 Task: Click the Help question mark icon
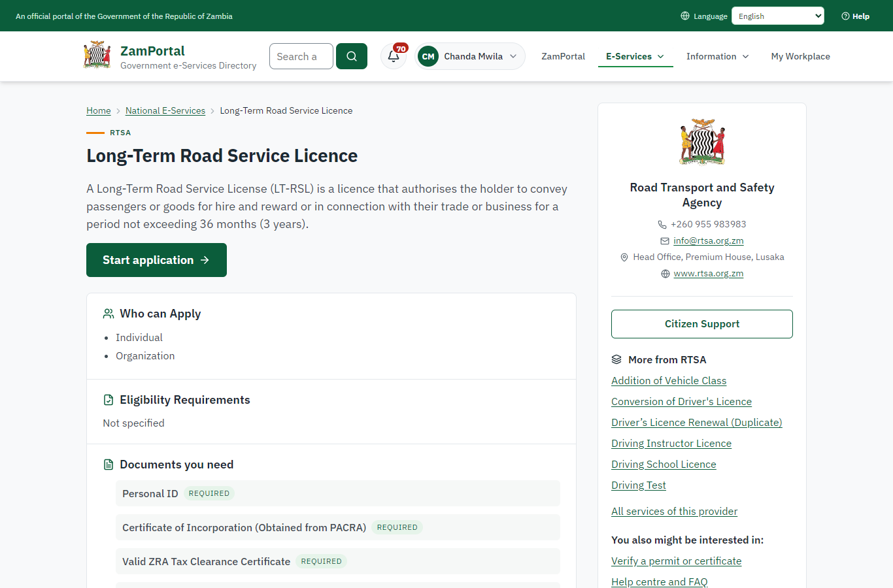pos(845,16)
